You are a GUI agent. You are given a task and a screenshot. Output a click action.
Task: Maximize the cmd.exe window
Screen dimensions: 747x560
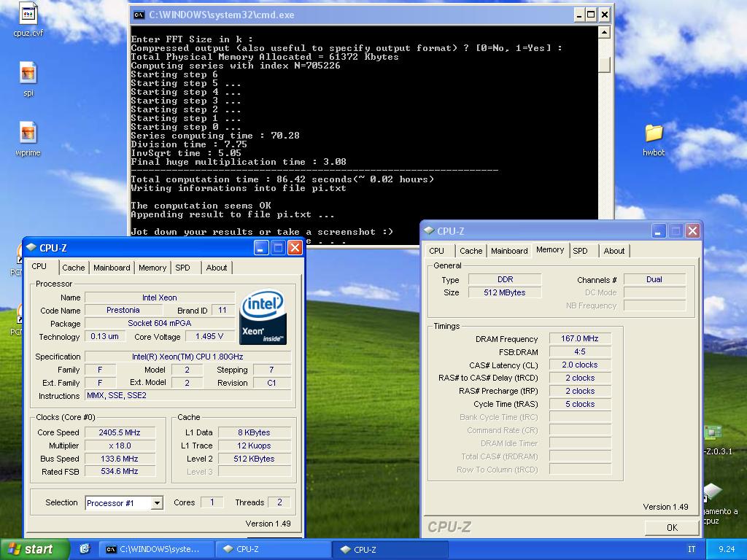pos(591,15)
